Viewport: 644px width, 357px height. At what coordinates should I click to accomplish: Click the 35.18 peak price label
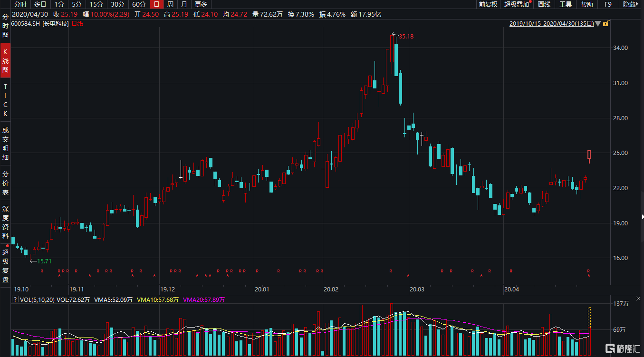point(406,36)
